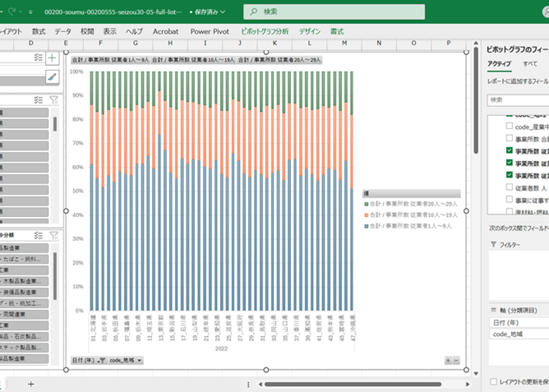Open the 数式 ribbon tab
Image resolution: width=549 pixels, height=392 pixels.
(39, 31)
